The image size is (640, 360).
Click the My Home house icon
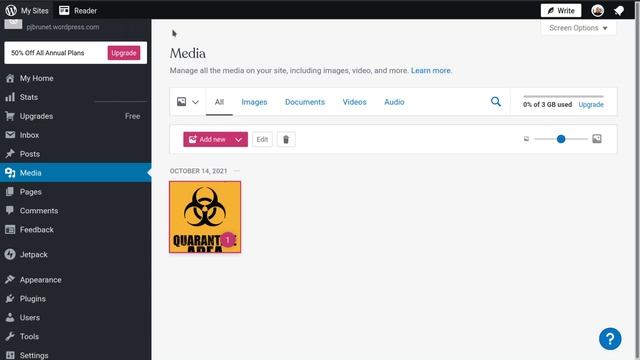[x=10, y=78]
